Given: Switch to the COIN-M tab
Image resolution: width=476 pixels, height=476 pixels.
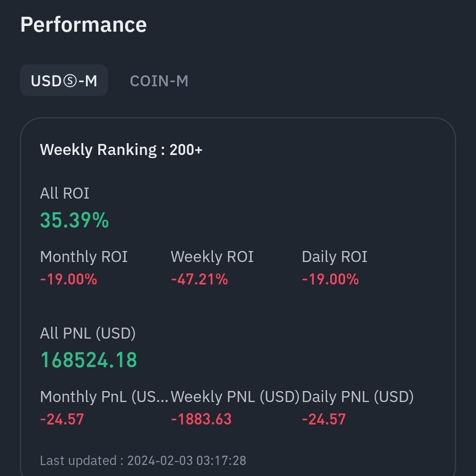Looking at the screenshot, I should [159, 81].
